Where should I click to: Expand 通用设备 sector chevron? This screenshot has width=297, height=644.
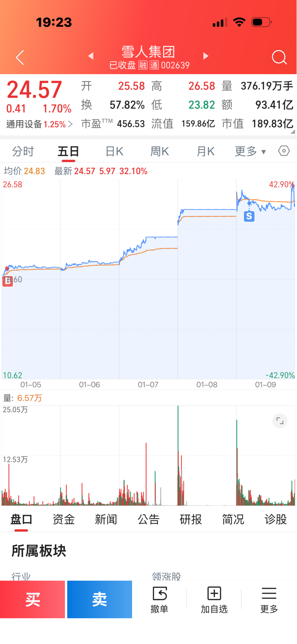coord(70,124)
